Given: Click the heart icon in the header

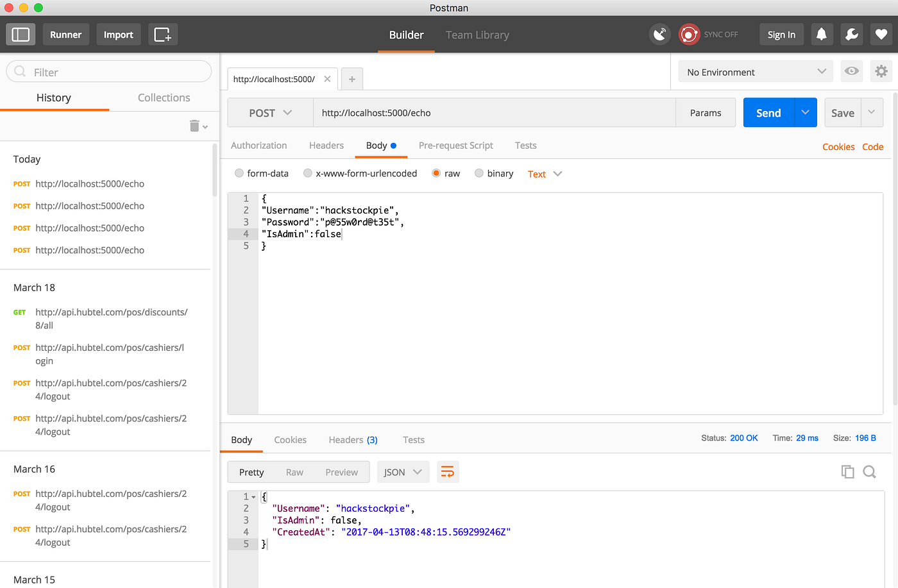Looking at the screenshot, I should click(x=881, y=34).
